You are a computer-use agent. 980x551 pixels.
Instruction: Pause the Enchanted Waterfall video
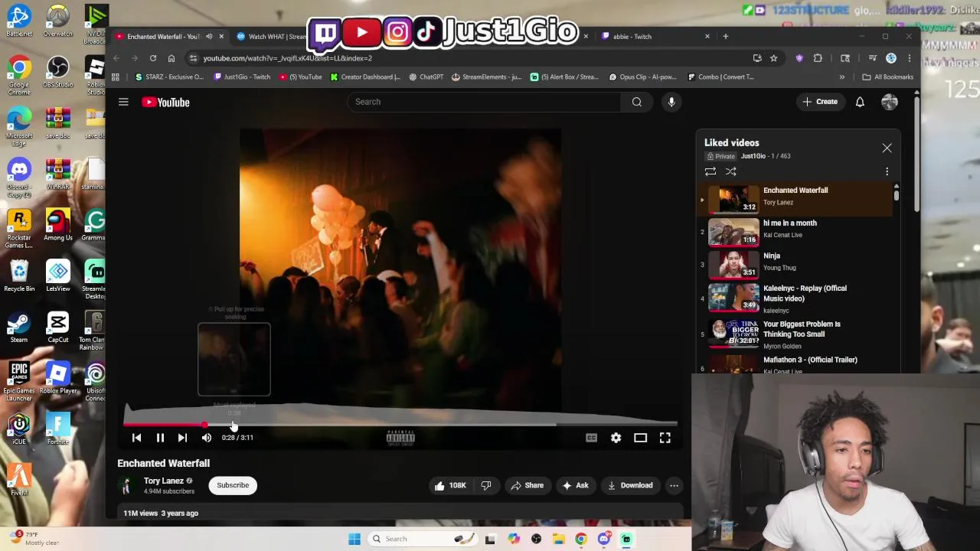pos(160,438)
